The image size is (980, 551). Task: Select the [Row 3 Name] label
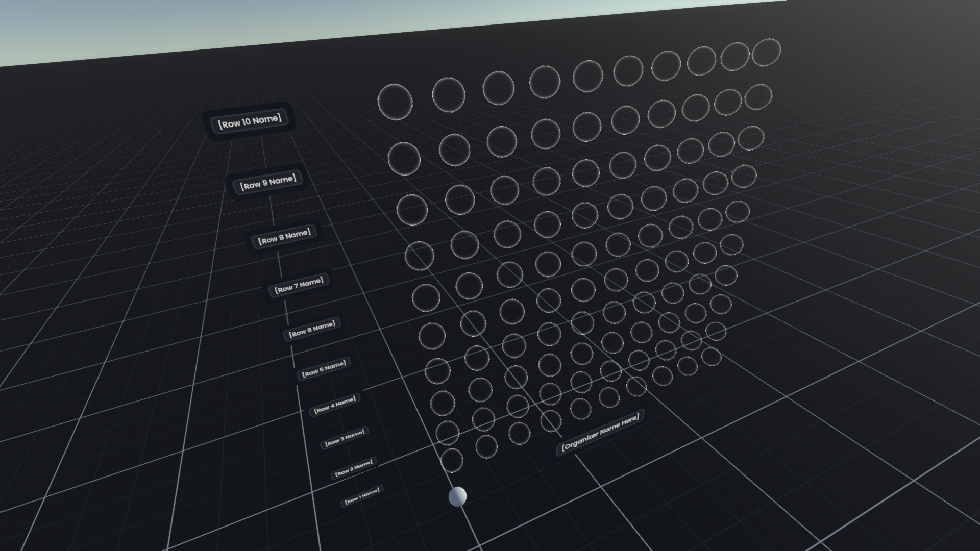coord(346,438)
